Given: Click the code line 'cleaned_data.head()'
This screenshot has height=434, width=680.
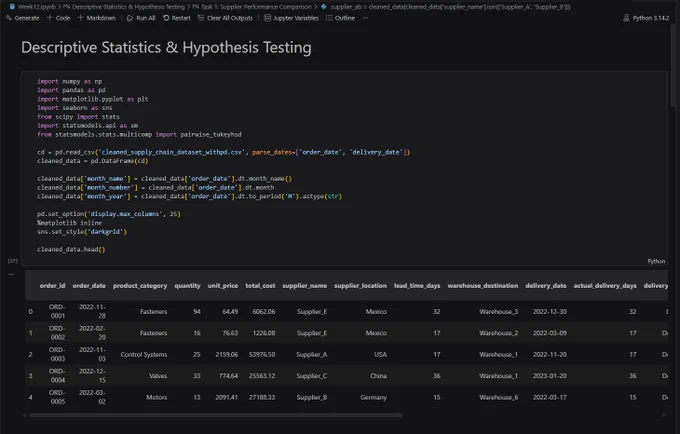Looking at the screenshot, I should 71,249.
